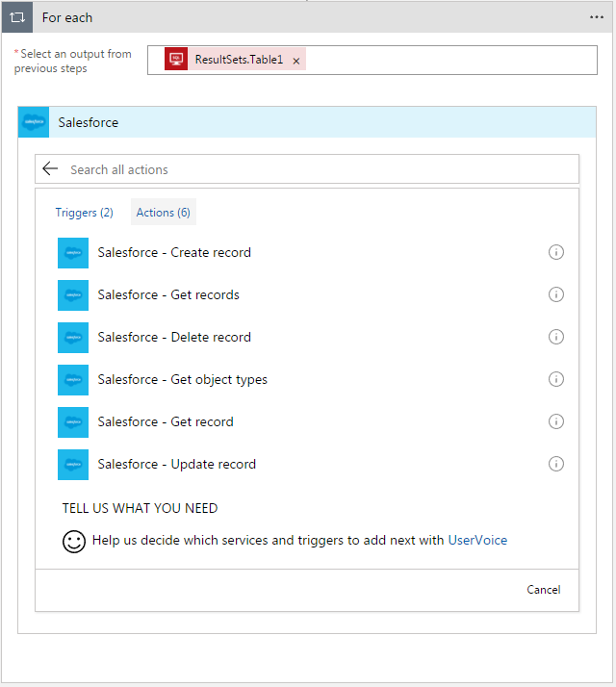Click the Create record Salesforce icon
The image size is (616, 687).
pyautogui.click(x=73, y=253)
